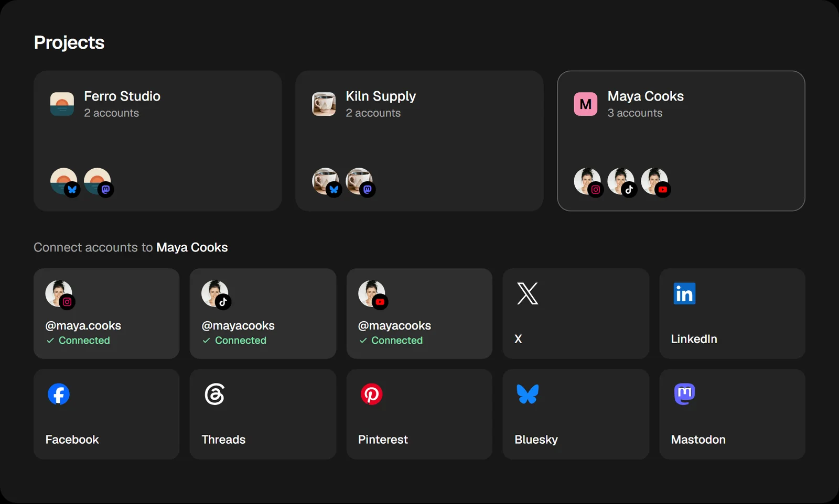Click 'Connect accounts to Maya Cooks' heading
The width and height of the screenshot is (839, 504).
coord(131,247)
